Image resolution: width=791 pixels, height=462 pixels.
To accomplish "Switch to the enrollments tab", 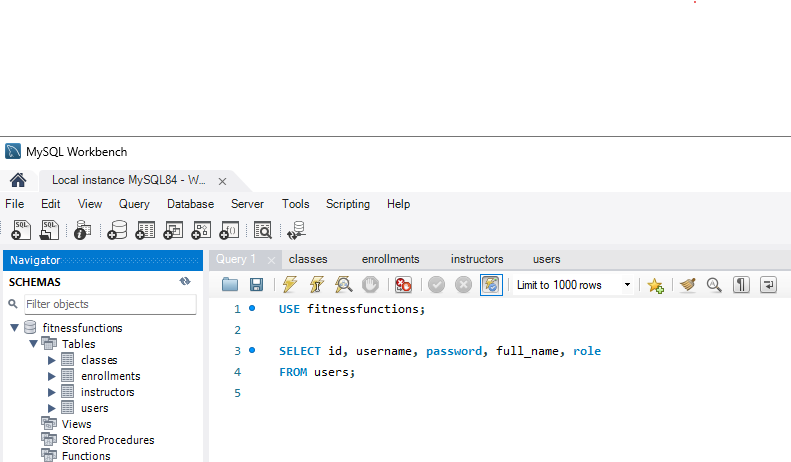I will coord(390,259).
